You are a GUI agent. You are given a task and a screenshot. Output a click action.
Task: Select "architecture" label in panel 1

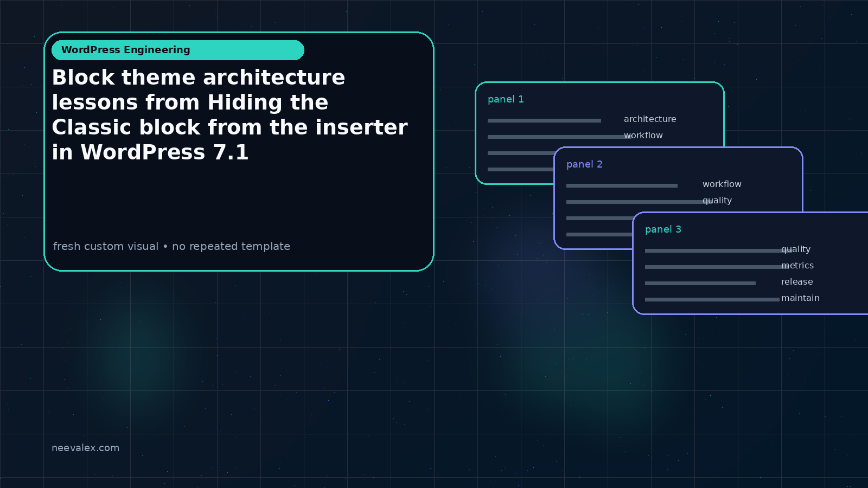click(x=650, y=119)
